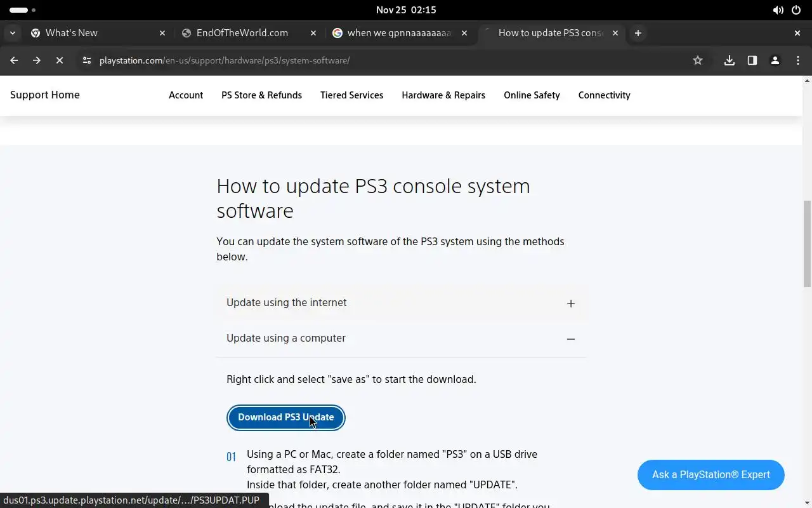
Task: Open the browser downloads panel
Action: coord(730,60)
